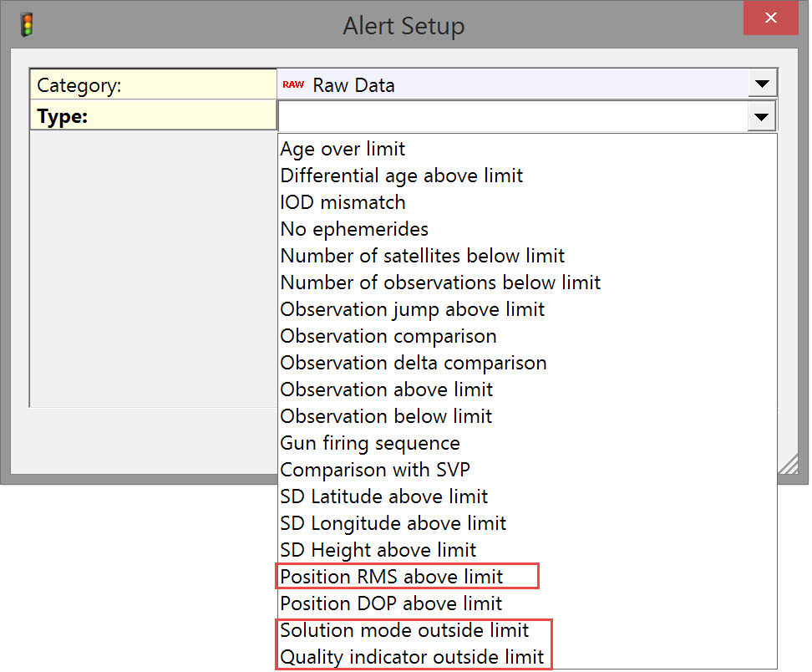Select 'Age over limit' from the list
The image size is (812, 672).
tap(343, 149)
